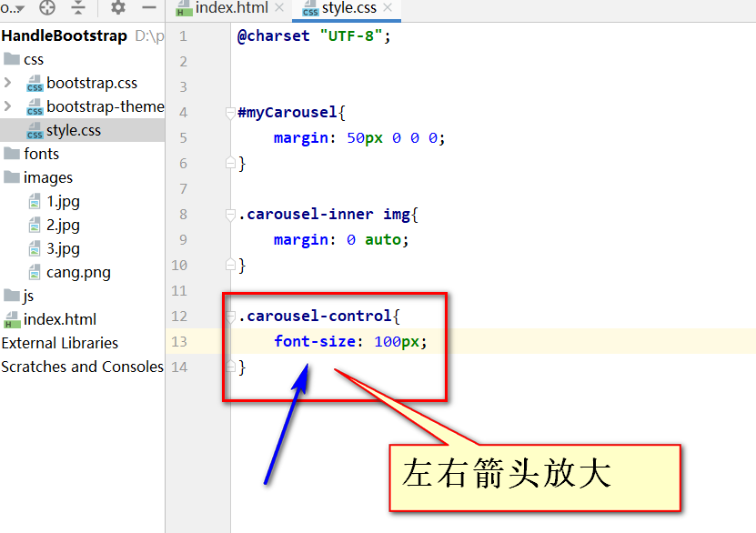Select style.css in project tree
Image resolution: width=756 pixels, height=533 pixels.
coord(74,130)
